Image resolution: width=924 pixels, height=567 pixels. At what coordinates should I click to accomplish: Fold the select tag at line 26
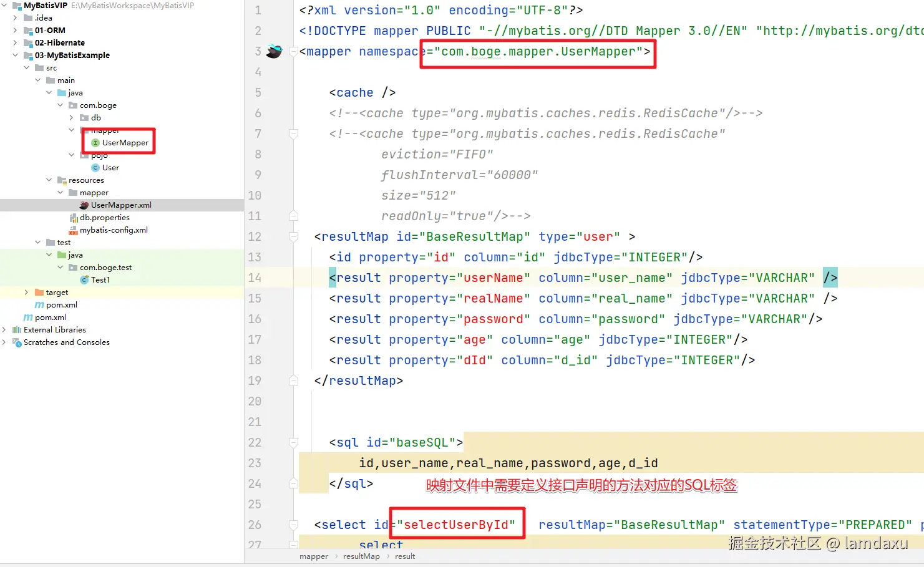[x=293, y=525]
